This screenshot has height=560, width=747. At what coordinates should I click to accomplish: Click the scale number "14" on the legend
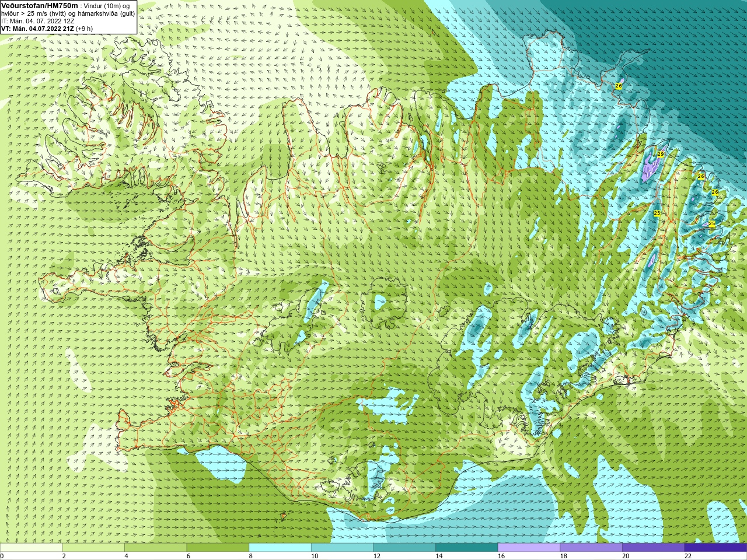tap(439, 556)
